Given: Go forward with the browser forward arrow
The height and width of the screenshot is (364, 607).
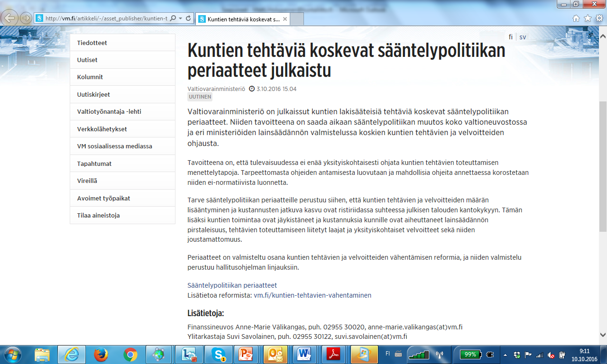Looking at the screenshot, I should pyautogui.click(x=26, y=18).
